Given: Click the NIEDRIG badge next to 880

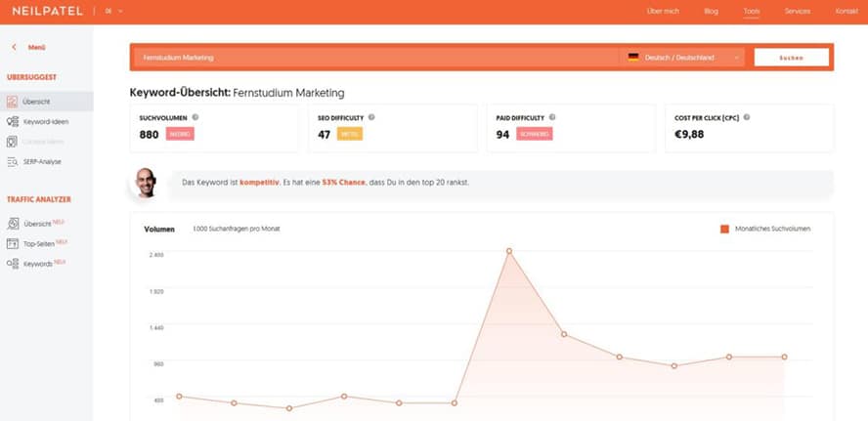Looking at the screenshot, I should click(180, 134).
